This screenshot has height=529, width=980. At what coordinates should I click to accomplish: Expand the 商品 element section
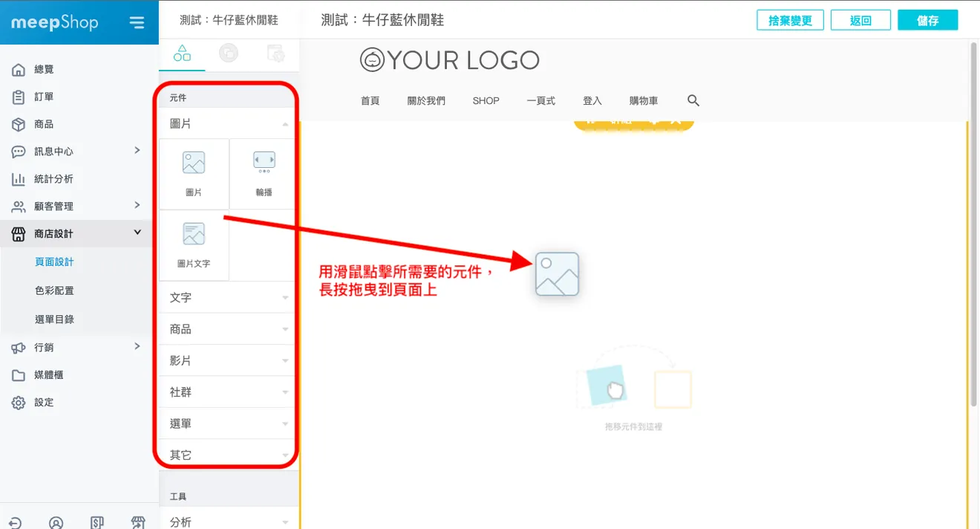pos(228,329)
